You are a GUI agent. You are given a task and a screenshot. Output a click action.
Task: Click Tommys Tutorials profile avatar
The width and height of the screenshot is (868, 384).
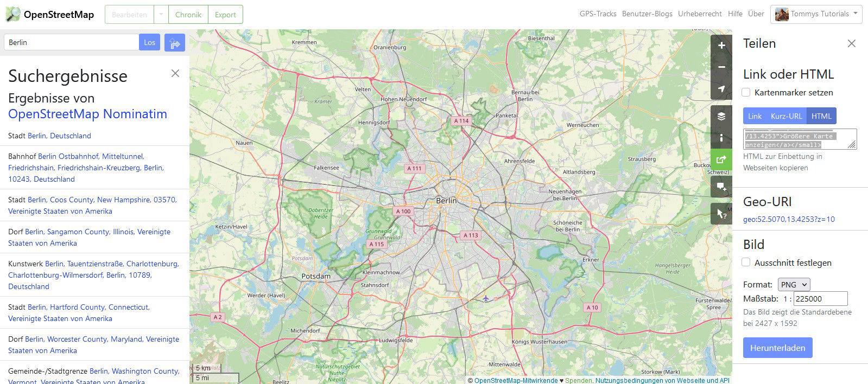point(782,15)
